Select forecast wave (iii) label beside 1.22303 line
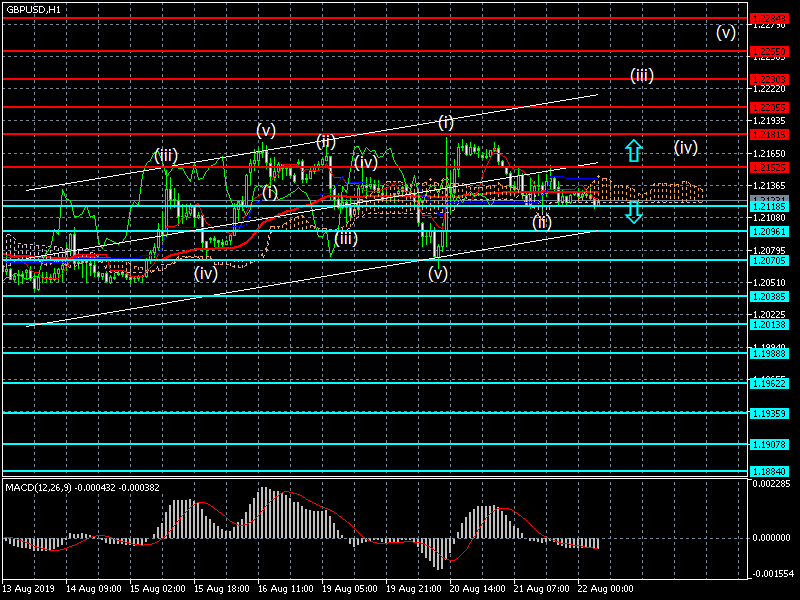The image size is (800, 600). point(642,76)
